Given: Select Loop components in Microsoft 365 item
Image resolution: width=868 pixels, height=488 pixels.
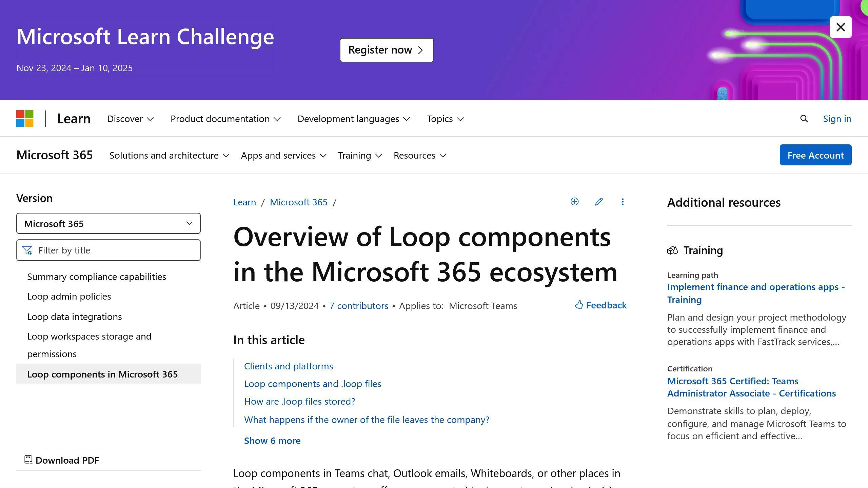Looking at the screenshot, I should point(108,374).
